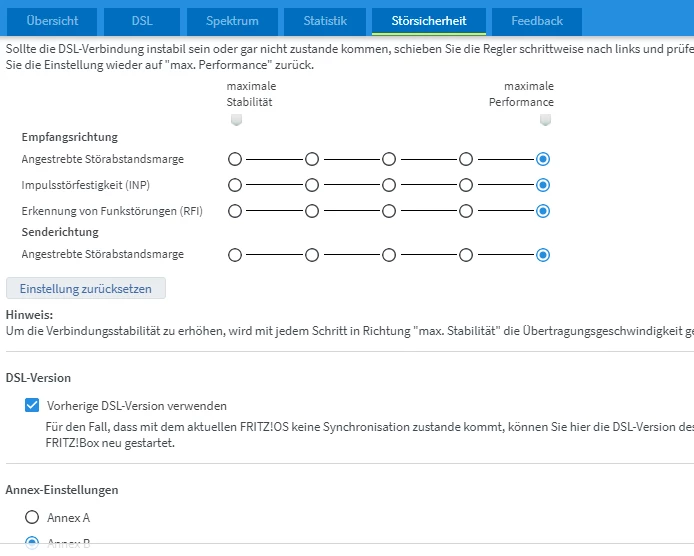Set Funkstörungen (RFI) detection to maximum stability
The image size is (694, 556).
point(235,211)
